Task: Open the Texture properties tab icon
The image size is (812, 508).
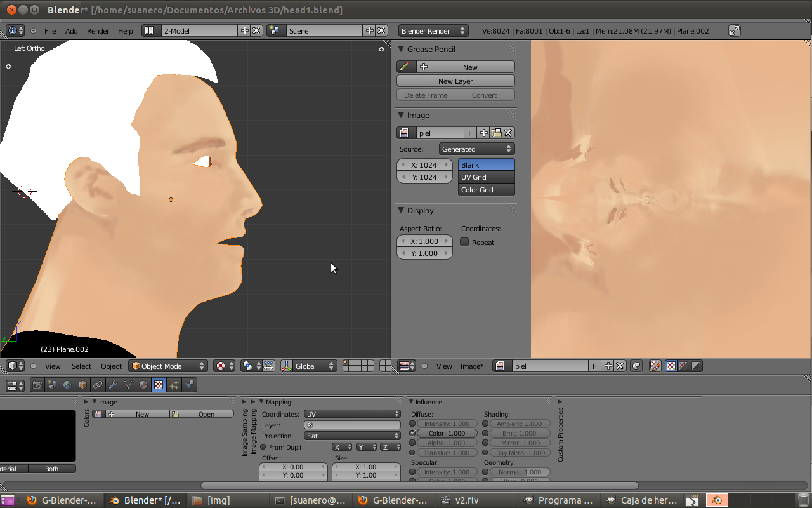Action: pyautogui.click(x=159, y=385)
